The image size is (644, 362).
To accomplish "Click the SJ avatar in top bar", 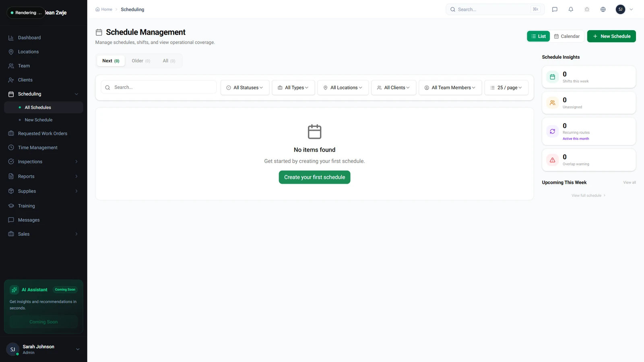I will (x=620, y=9).
